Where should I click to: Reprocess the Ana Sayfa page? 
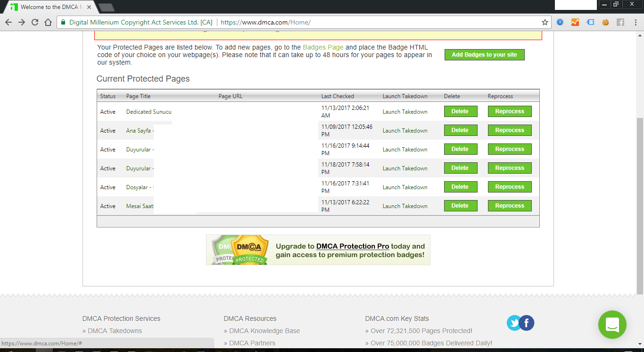[x=509, y=130]
